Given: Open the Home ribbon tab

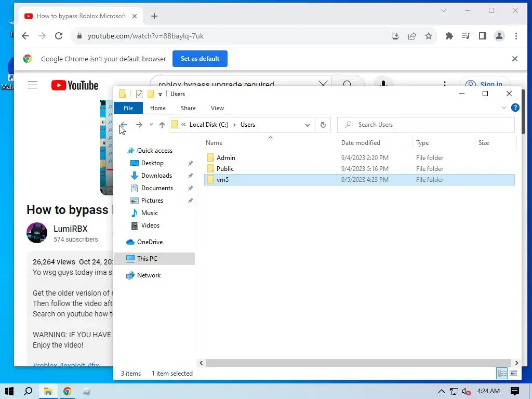Looking at the screenshot, I should (x=158, y=108).
